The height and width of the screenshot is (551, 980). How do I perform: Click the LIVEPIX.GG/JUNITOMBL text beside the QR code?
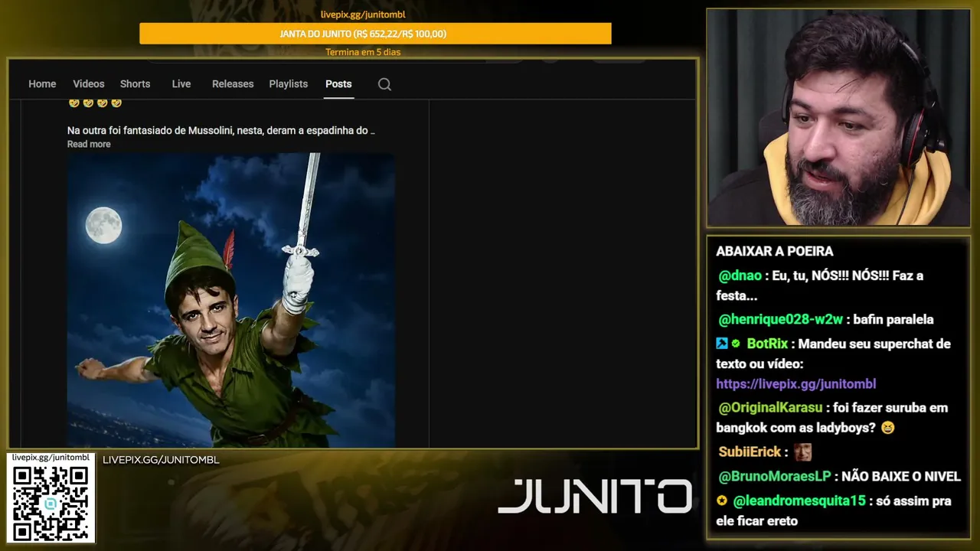click(x=161, y=460)
